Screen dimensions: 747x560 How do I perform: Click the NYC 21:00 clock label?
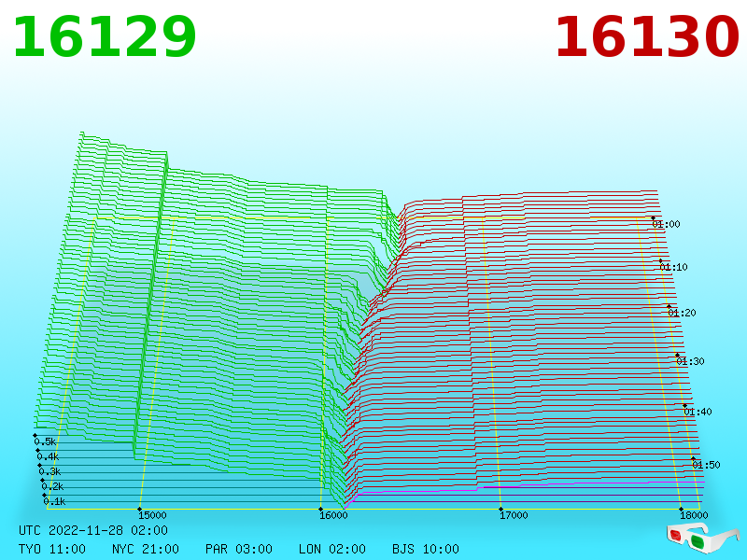point(146,549)
